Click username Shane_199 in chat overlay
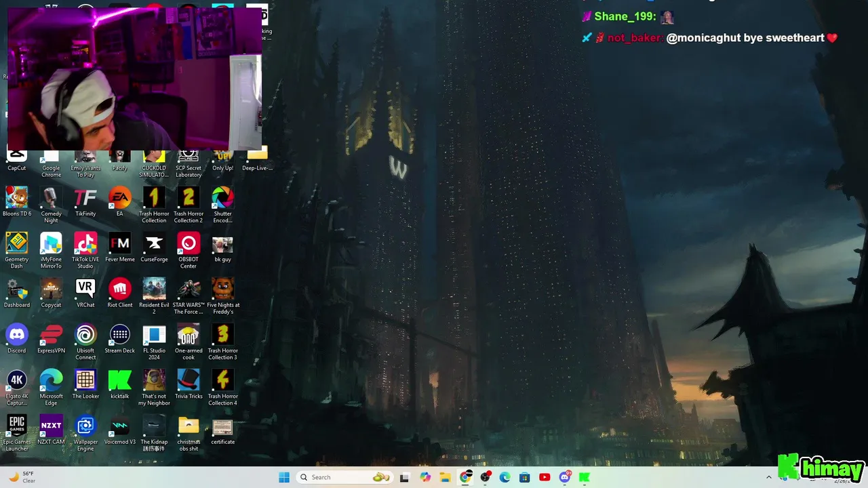 [x=625, y=17]
